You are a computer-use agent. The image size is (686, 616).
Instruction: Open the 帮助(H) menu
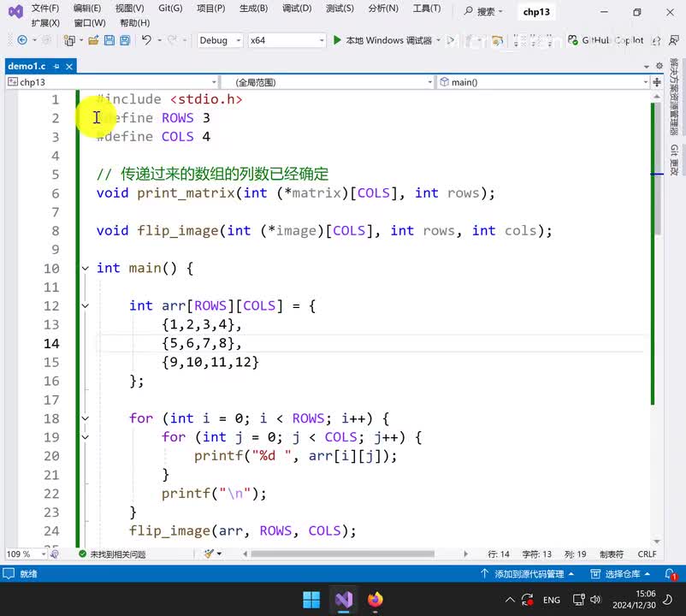coord(135,23)
